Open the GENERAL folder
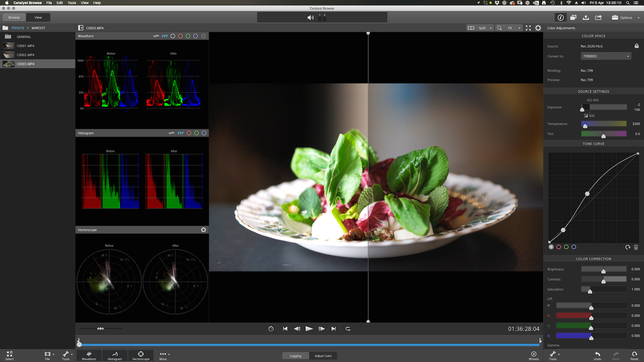Viewport: 644px width, 362px height. (x=38, y=37)
